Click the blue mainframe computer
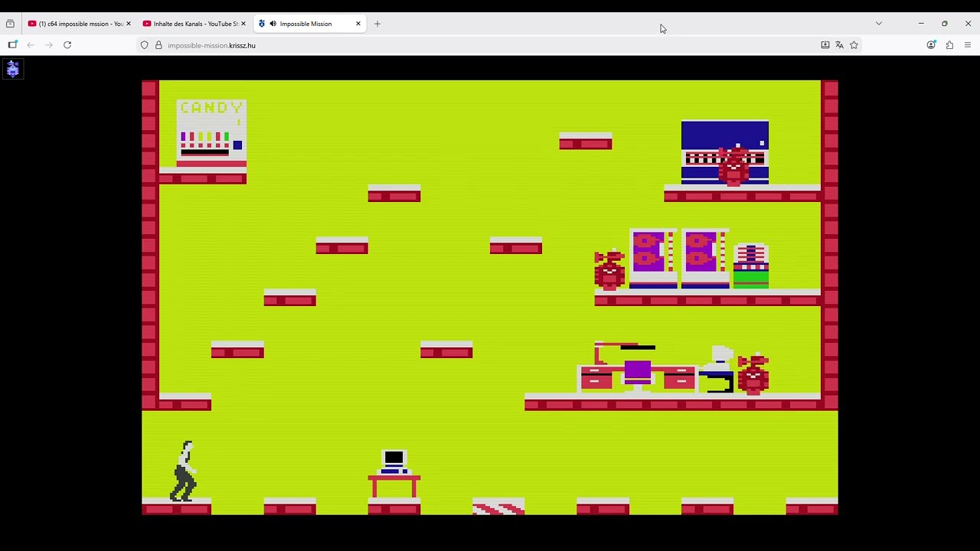 click(724, 152)
